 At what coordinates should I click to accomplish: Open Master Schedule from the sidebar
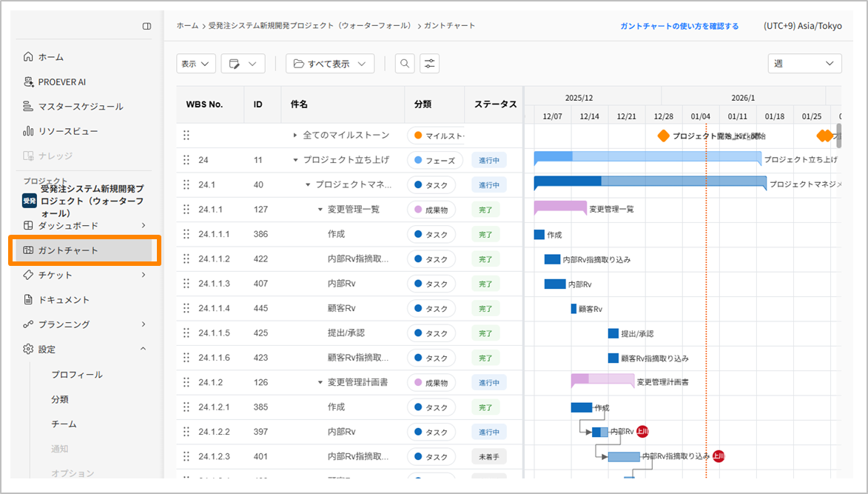click(80, 107)
